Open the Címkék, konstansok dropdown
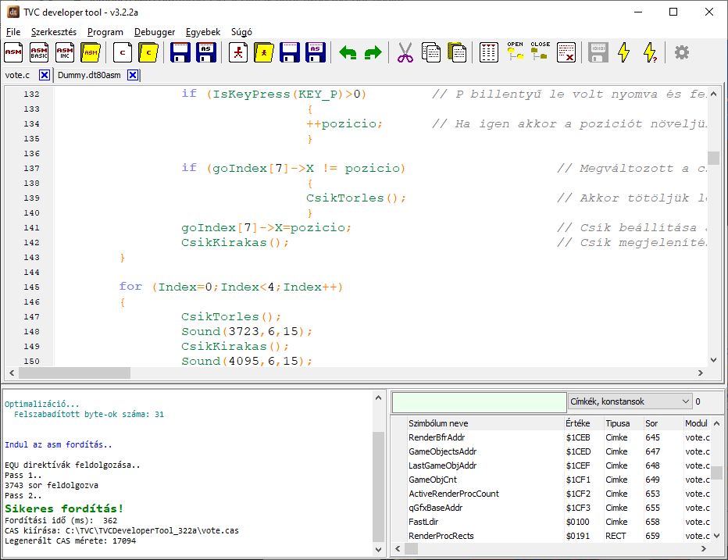728x560 pixels. click(x=630, y=401)
